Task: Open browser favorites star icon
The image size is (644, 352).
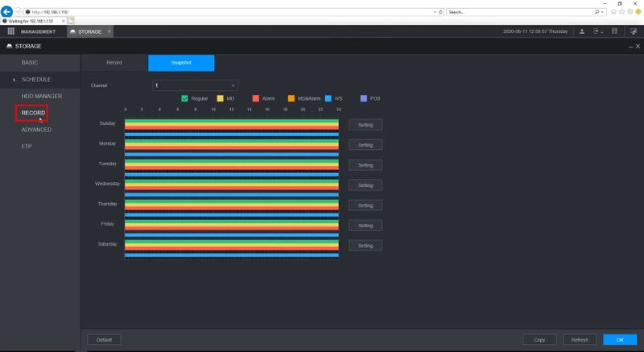Action: coord(621,12)
